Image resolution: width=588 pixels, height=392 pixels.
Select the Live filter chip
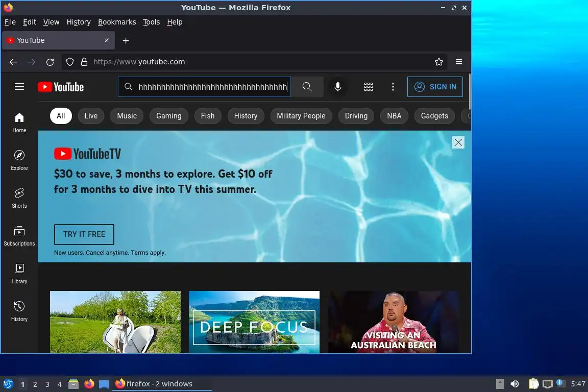coord(91,116)
